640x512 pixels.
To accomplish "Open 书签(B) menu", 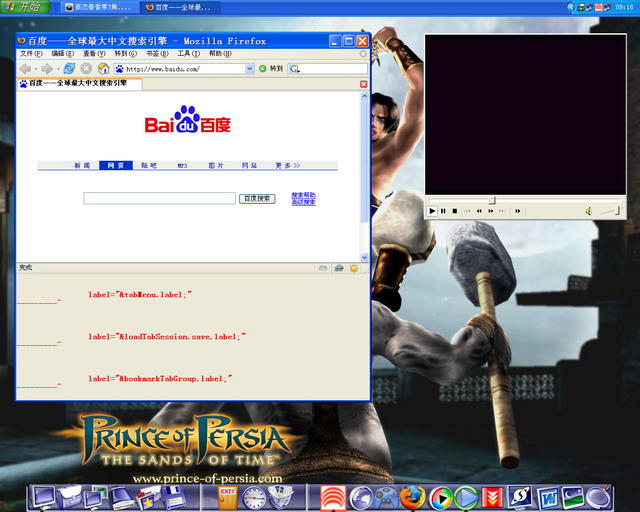I will (157, 53).
